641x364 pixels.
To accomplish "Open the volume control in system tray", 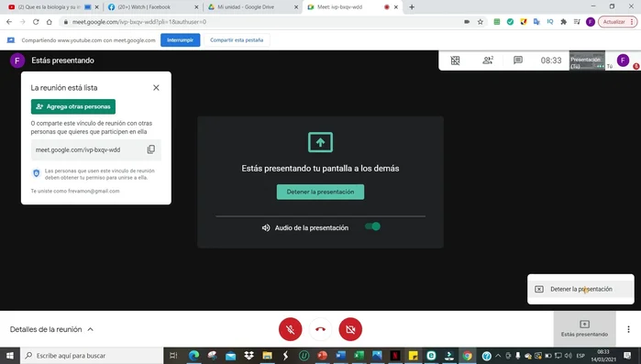I will click(x=569, y=356).
